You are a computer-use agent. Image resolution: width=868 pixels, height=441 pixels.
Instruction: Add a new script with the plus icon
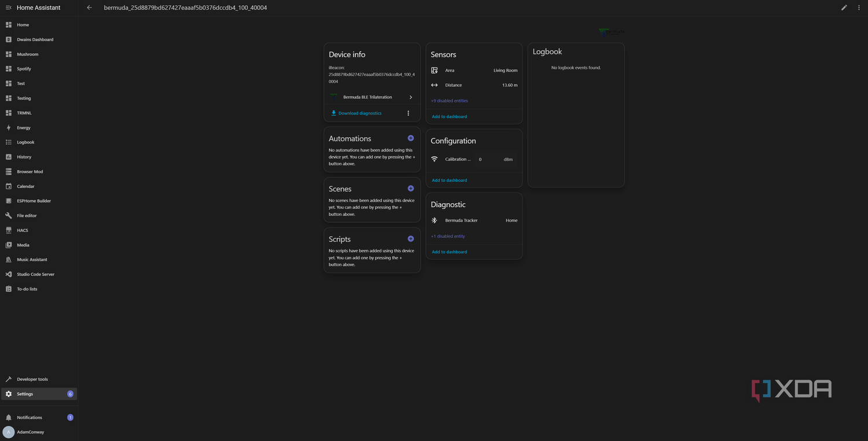(x=411, y=239)
